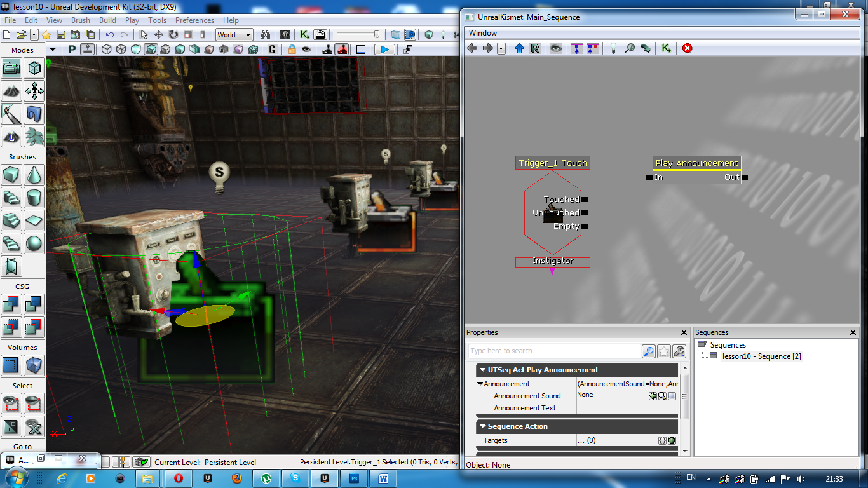This screenshot has width=868, height=488.
Task: Click rename sequence R icon in Kismet
Action: (535, 48)
